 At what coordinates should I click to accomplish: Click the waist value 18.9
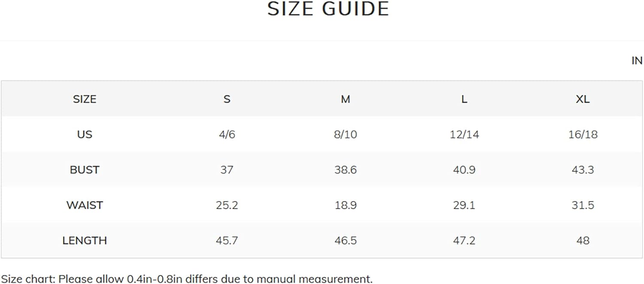(346, 205)
